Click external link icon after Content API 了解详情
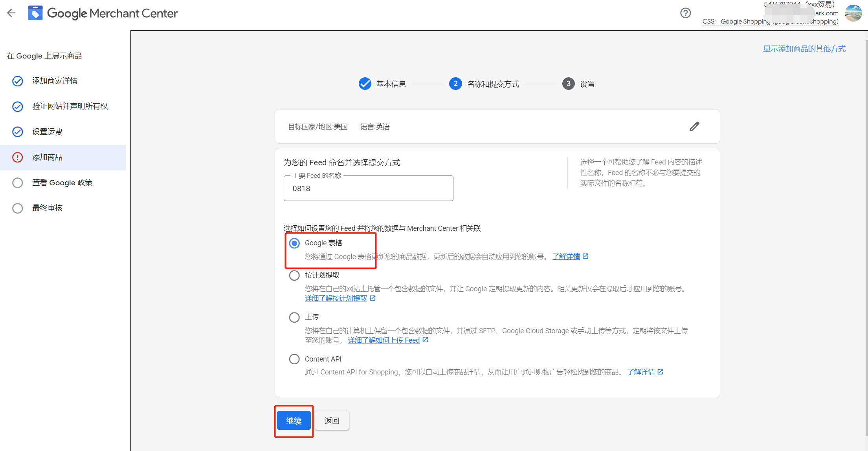 pyautogui.click(x=661, y=372)
